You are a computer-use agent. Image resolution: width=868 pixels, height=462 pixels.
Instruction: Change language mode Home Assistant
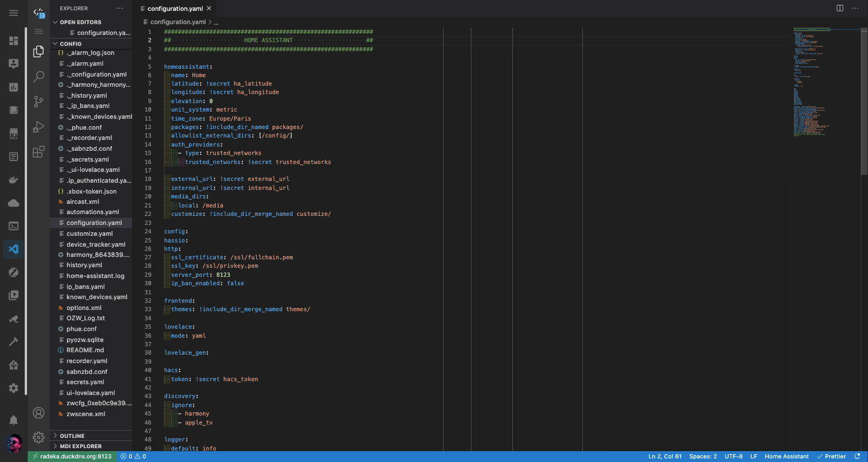pyautogui.click(x=787, y=457)
